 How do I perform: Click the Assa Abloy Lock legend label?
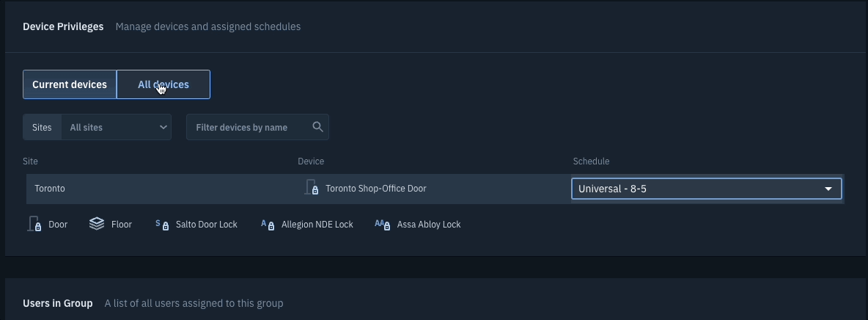tap(429, 225)
